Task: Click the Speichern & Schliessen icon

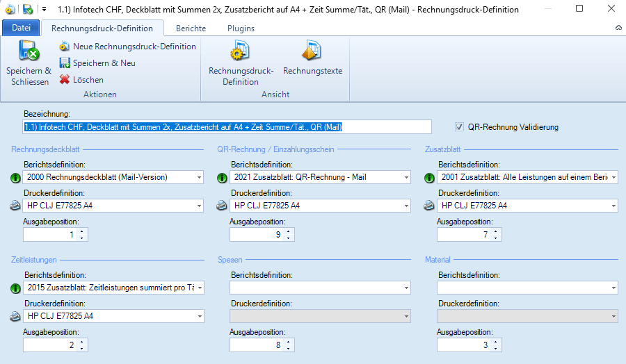Action: click(29, 51)
